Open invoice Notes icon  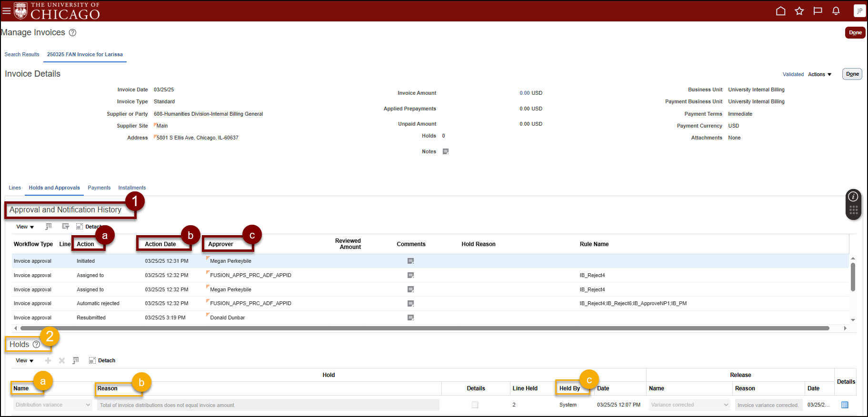[x=446, y=151]
